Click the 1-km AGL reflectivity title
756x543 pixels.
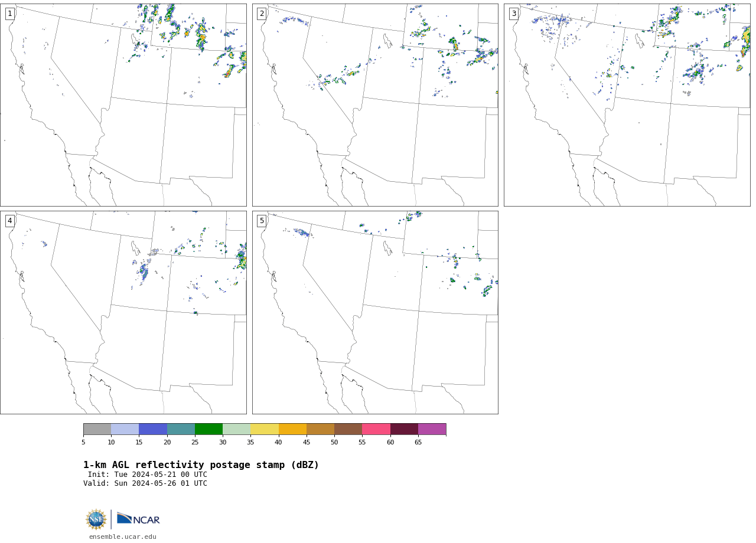point(201,465)
